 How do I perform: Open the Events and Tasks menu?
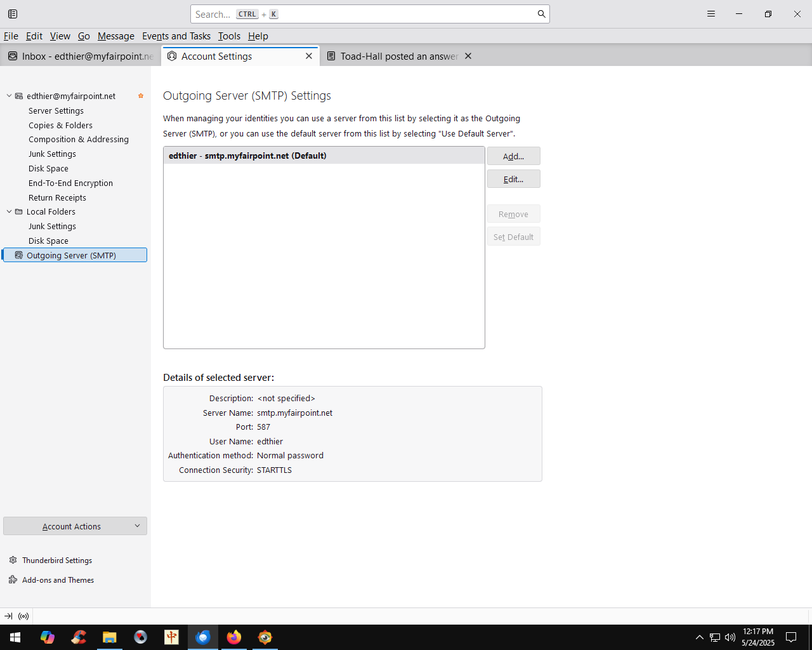pos(176,36)
